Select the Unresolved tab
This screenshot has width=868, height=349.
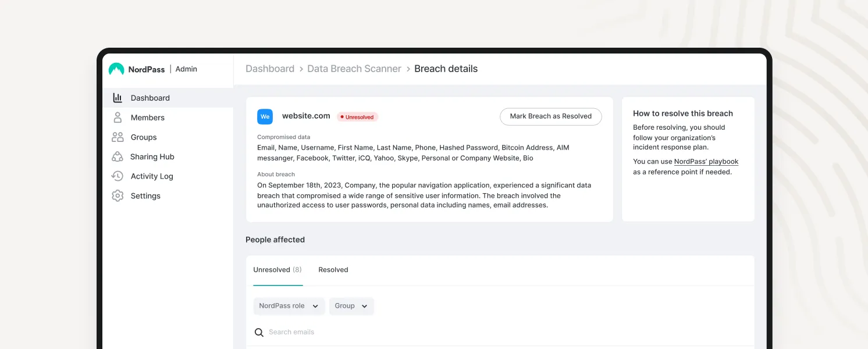(x=278, y=270)
